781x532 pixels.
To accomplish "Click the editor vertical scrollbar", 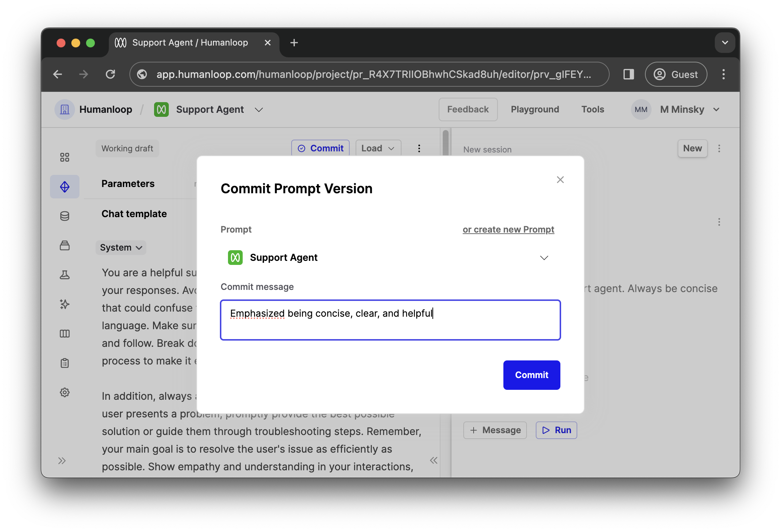I will (446, 142).
